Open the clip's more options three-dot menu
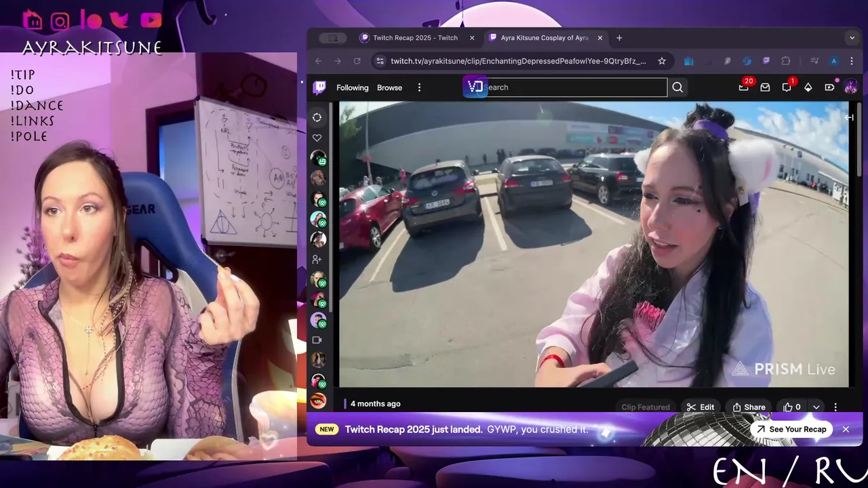The height and width of the screenshot is (488, 868). (x=835, y=407)
